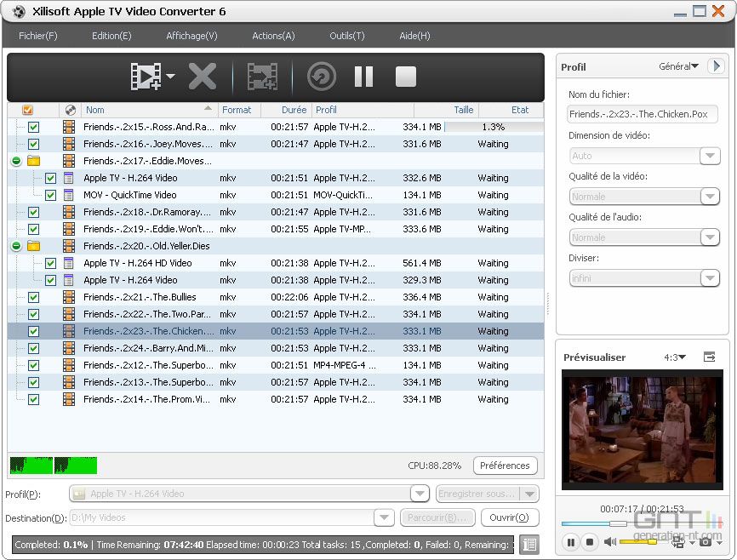Image resolution: width=737 pixels, height=560 pixels.
Task: Pause the conversion in the top toolbar
Action: click(x=363, y=77)
